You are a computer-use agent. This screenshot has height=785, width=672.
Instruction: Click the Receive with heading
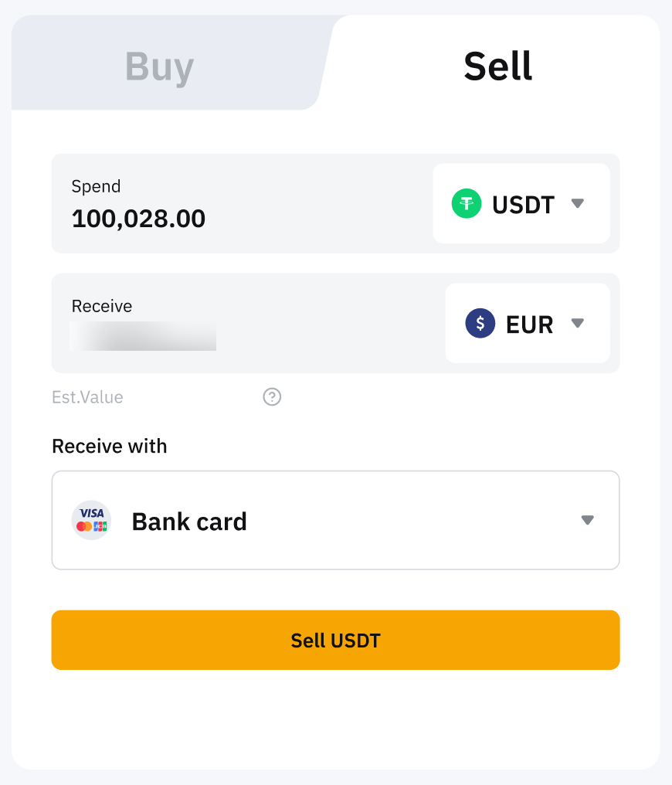109,446
